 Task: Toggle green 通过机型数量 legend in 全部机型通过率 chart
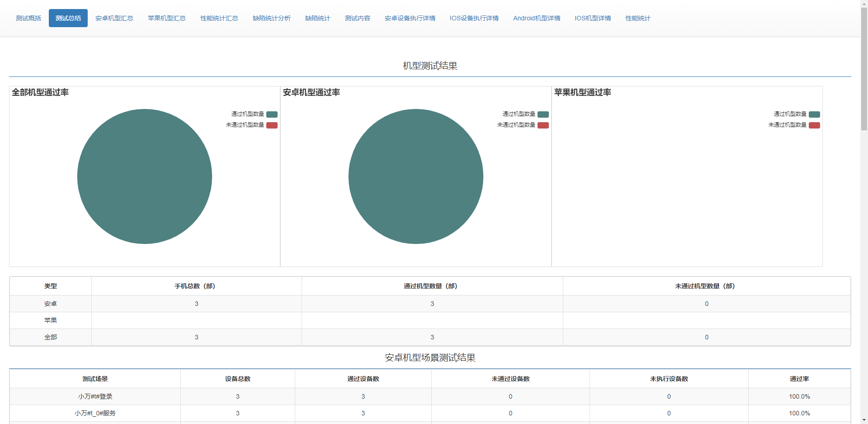(272, 114)
